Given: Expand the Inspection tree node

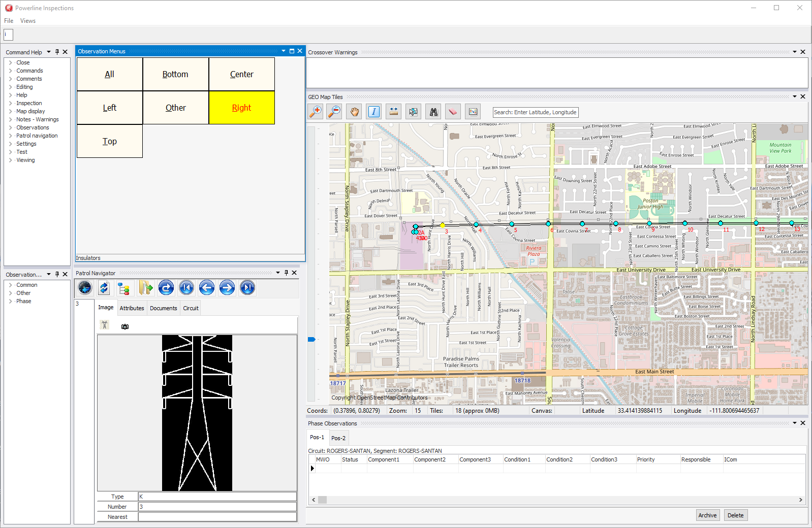Looking at the screenshot, I should click(x=11, y=103).
